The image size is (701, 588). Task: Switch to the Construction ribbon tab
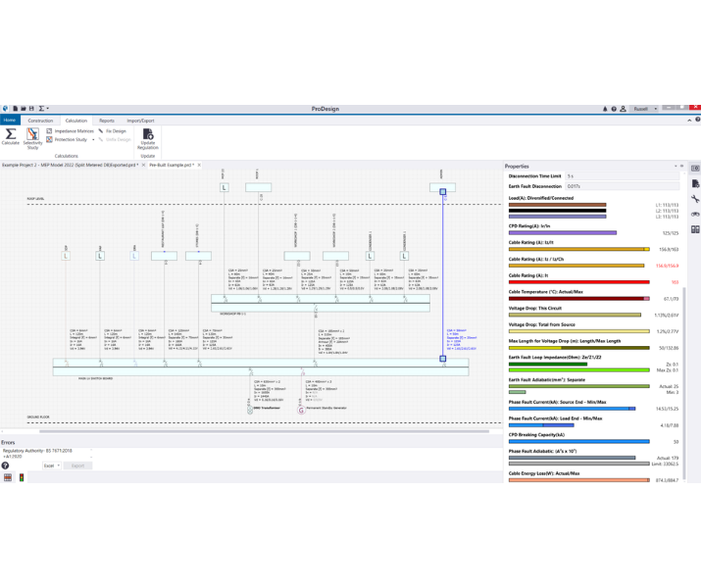(x=40, y=121)
